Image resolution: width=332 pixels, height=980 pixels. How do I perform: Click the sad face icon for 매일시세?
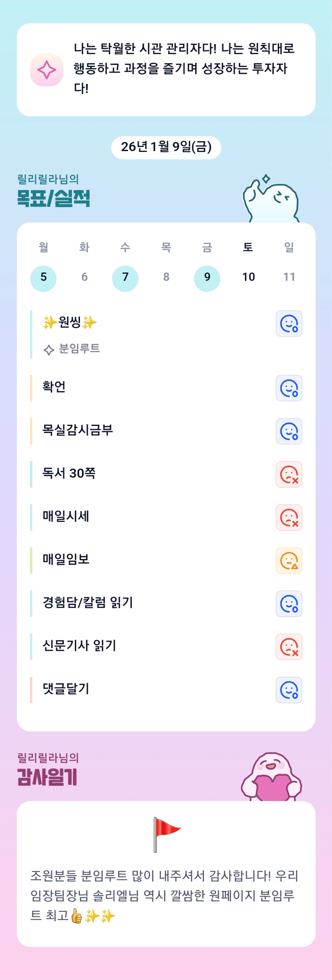(x=289, y=517)
